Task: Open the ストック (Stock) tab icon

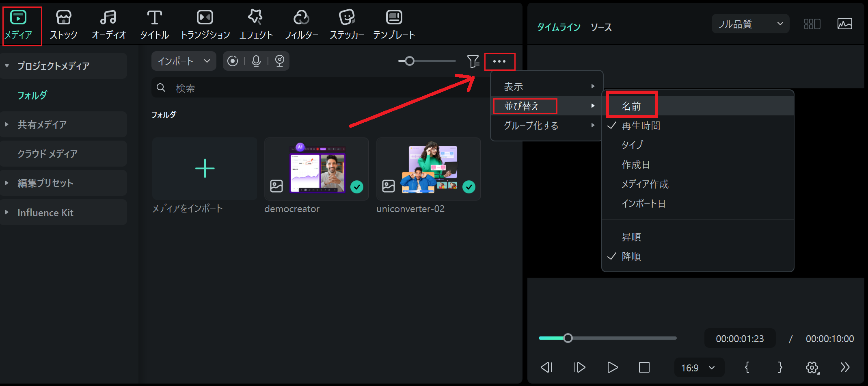Action: [x=64, y=18]
